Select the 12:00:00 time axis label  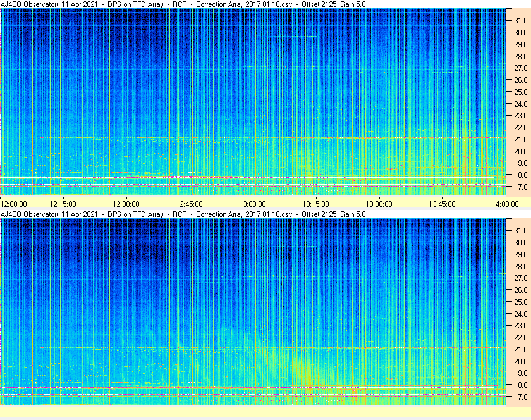pyautogui.click(x=13, y=204)
